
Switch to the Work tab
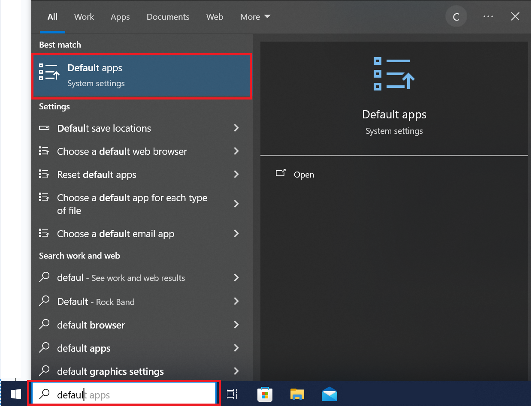coord(84,17)
